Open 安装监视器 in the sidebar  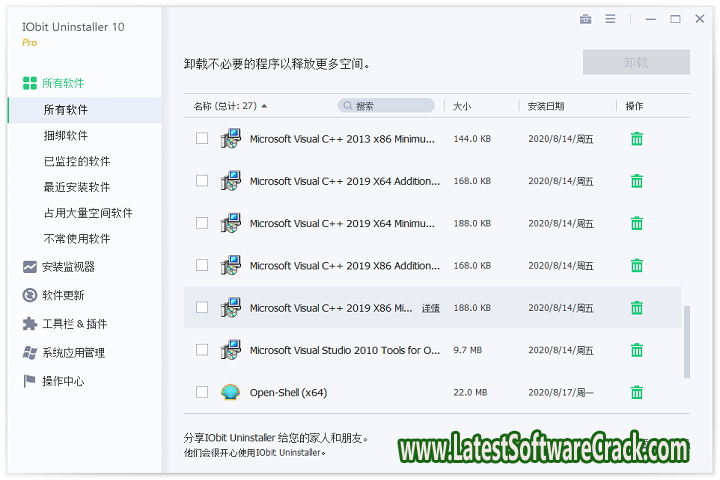click(x=68, y=267)
